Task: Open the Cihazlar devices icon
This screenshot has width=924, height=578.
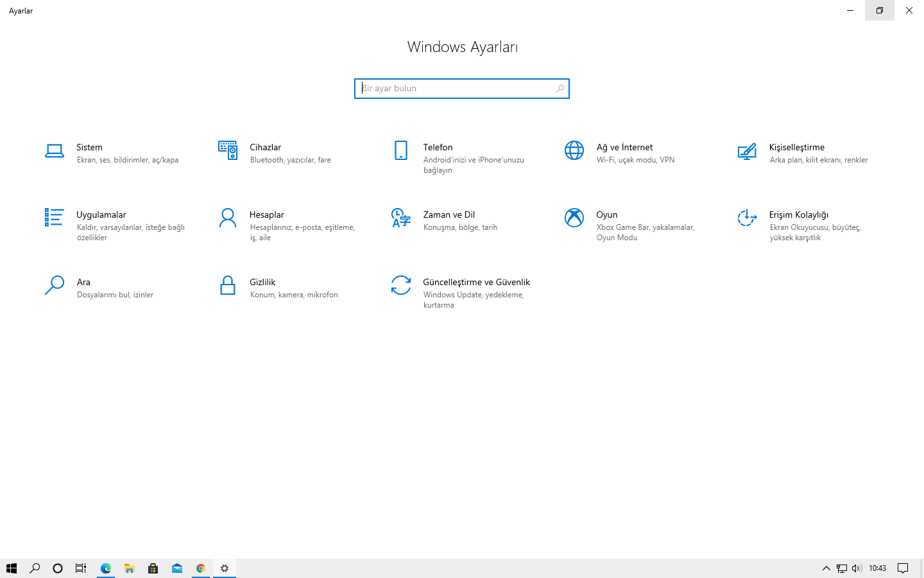Action: coord(228,150)
